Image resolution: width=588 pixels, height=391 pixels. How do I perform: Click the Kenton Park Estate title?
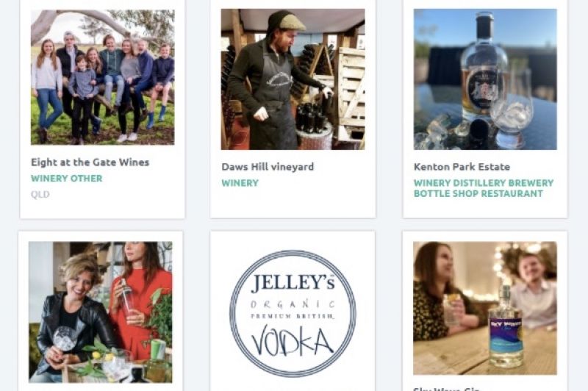click(x=462, y=167)
